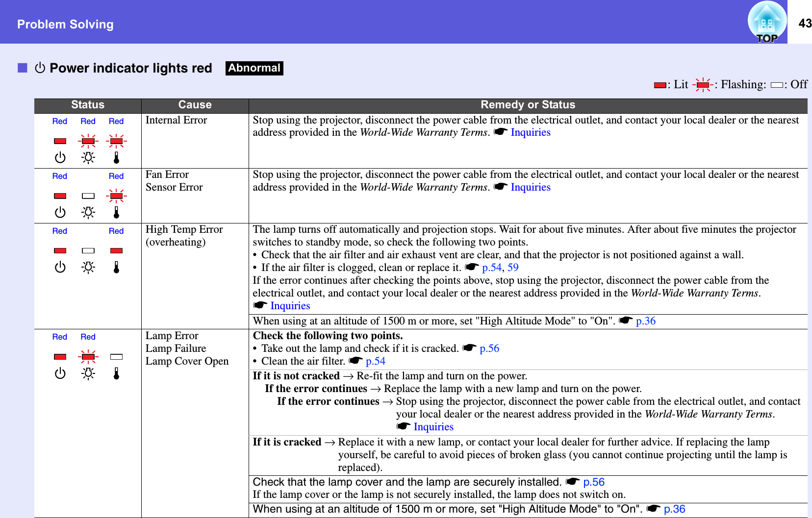Click off temperature indicator in Lamp Error row

116,357
